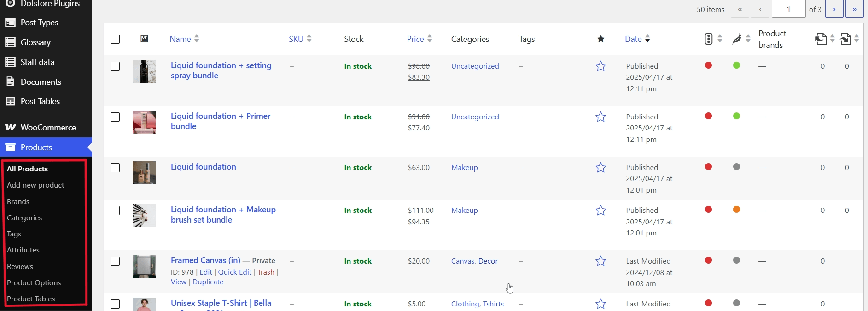Click the current page number field

point(789,9)
